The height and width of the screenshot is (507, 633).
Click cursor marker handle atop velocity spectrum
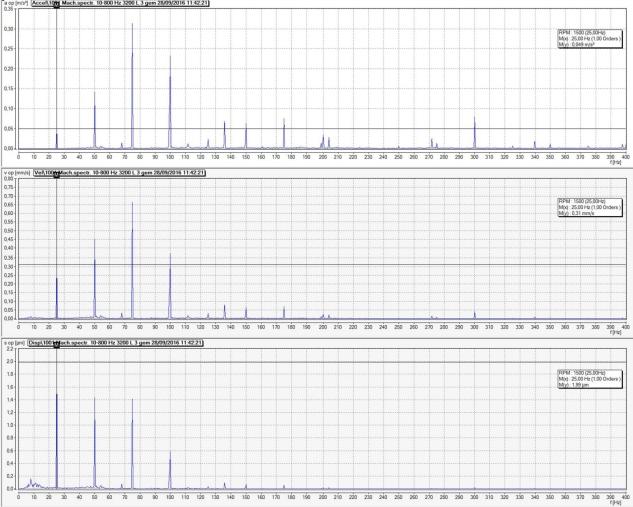[57, 174]
